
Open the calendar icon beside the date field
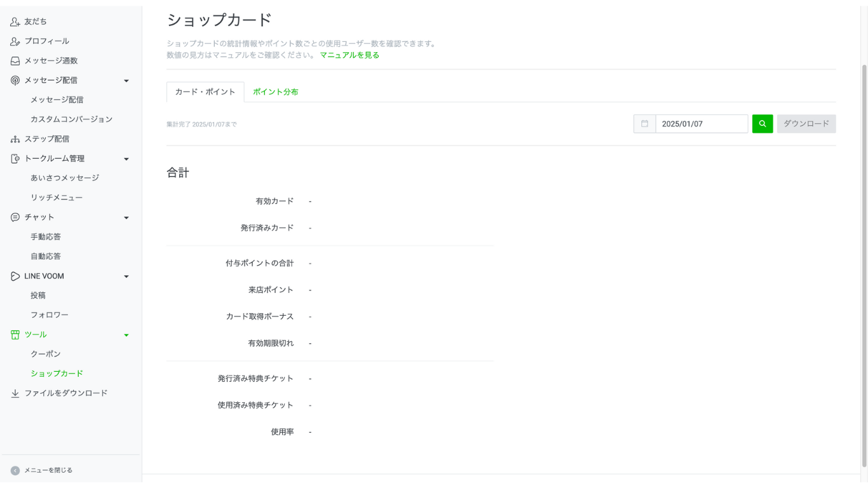tap(644, 124)
